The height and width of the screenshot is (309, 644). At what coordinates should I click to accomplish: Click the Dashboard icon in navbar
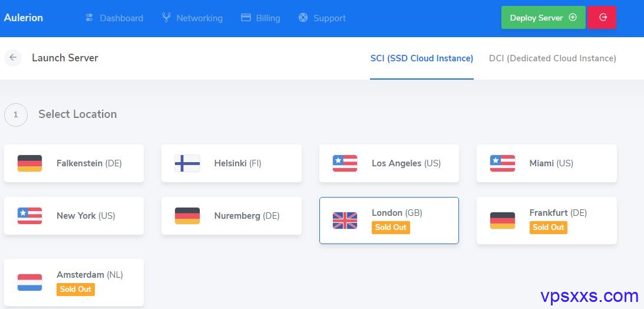coord(89,18)
